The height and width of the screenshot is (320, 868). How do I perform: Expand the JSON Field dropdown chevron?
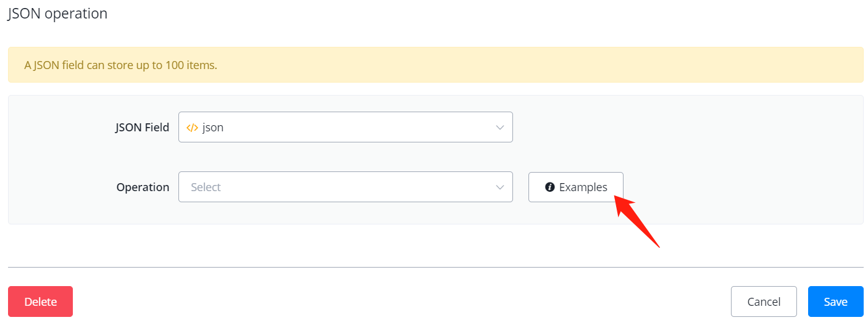click(x=500, y=128)
